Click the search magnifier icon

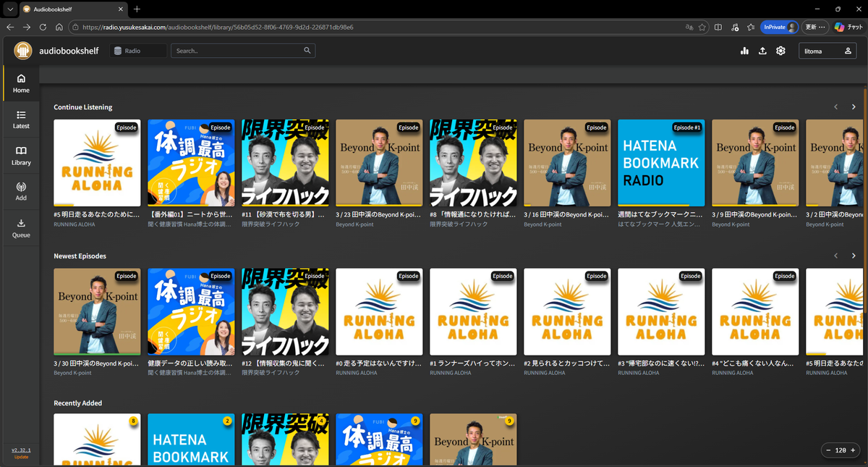(307, 51)
